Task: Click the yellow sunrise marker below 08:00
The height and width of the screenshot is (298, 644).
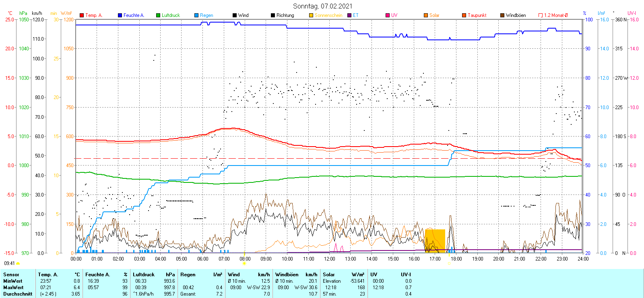Action: click(244, 263)
